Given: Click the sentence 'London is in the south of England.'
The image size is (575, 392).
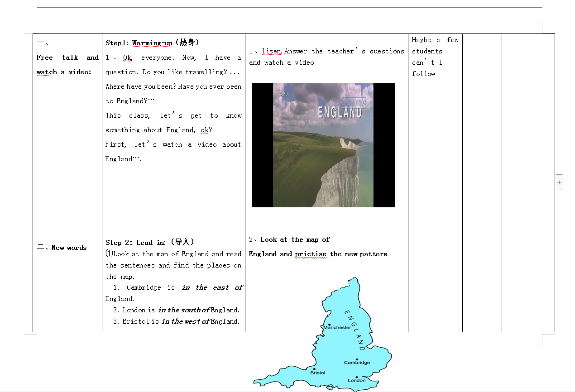Looking at the screenshot, I should point(182,310).
